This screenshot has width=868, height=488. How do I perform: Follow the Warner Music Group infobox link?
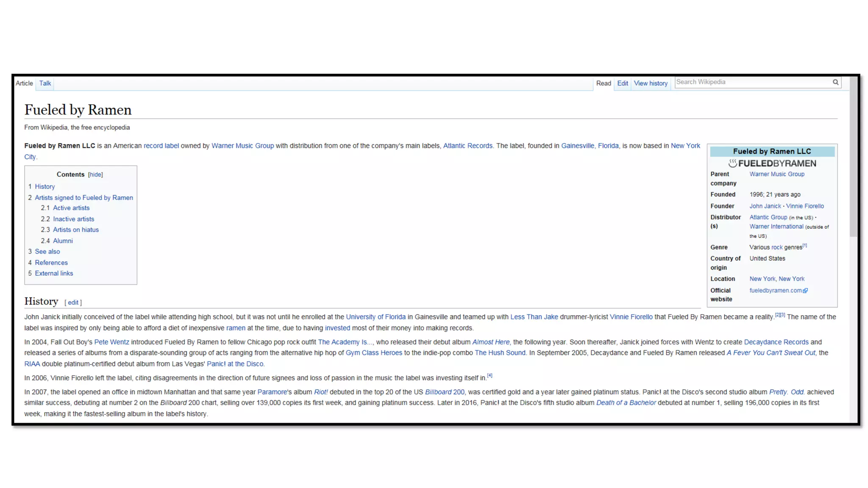click(776, 174)
